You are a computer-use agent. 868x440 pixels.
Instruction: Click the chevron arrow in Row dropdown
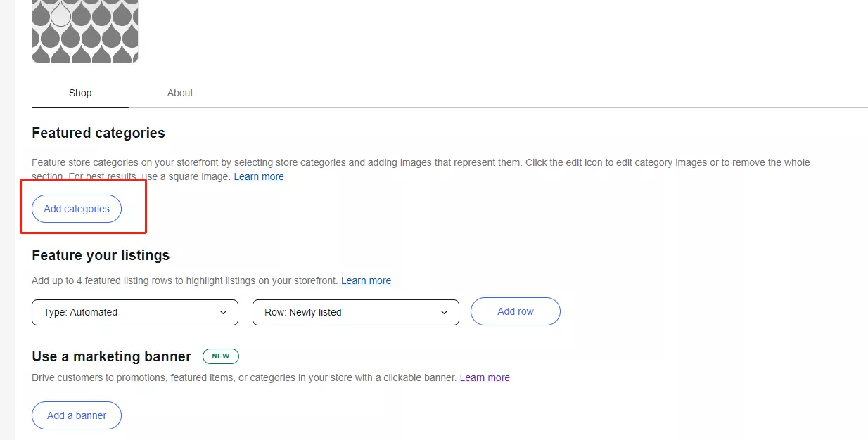[x=445, y=312]
